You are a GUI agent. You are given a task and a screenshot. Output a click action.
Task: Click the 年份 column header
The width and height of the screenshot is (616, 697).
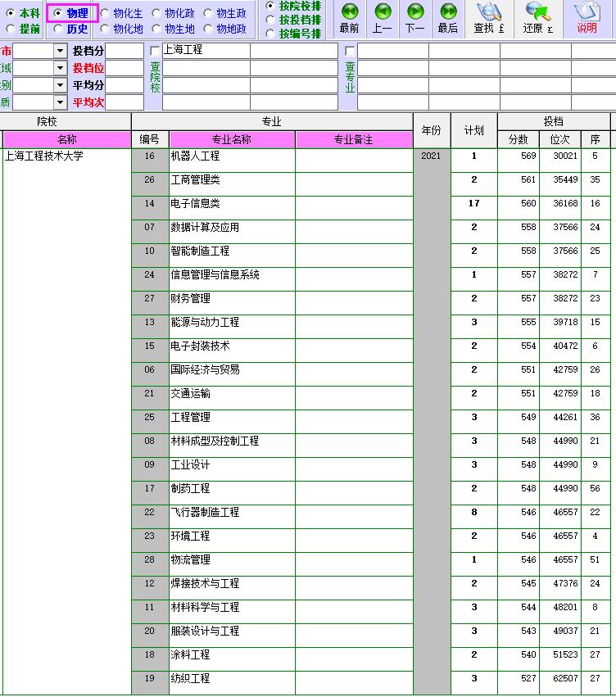(x=431, y=131)
